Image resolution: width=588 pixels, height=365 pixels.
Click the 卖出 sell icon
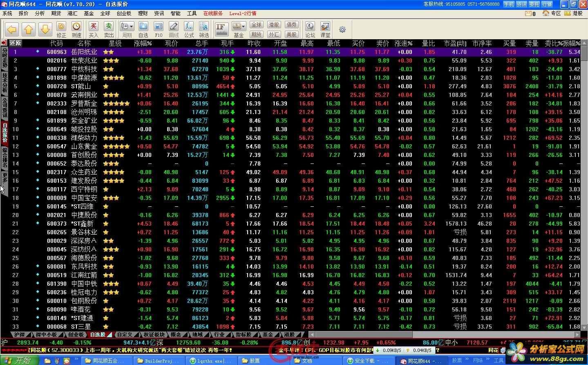tap(109, 30)
